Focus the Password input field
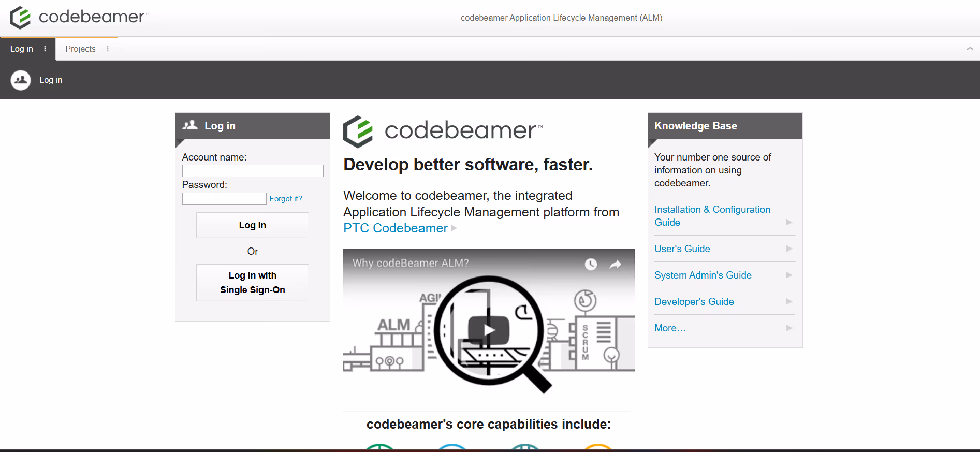 (x=224, y=198)
